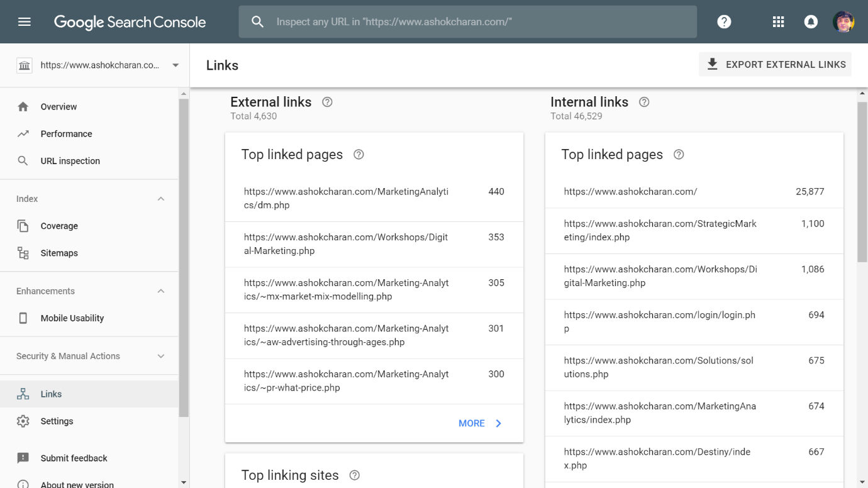Click the help question mark icon in header
868x488 pixels.
(x=724, y=22)
